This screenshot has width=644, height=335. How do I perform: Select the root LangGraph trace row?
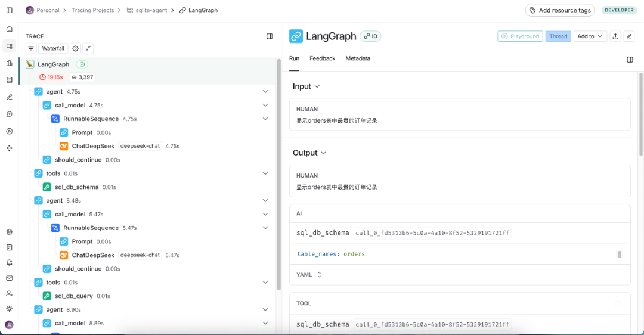[148, 70]
